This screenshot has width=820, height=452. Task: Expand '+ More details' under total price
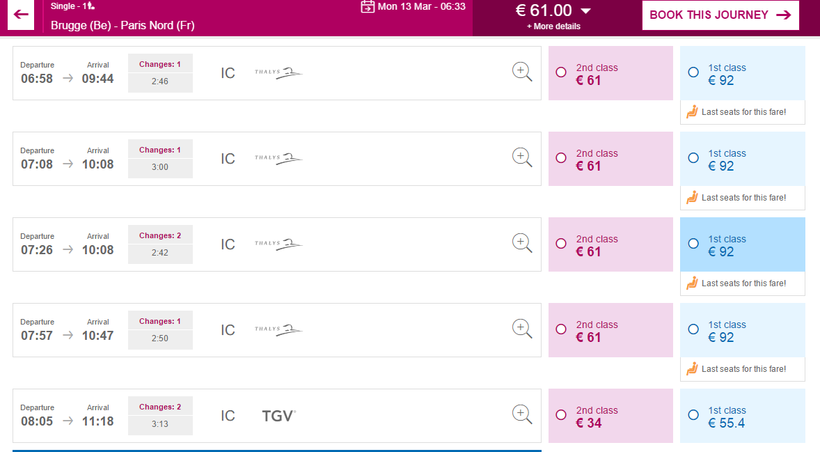tap(553, 27)
